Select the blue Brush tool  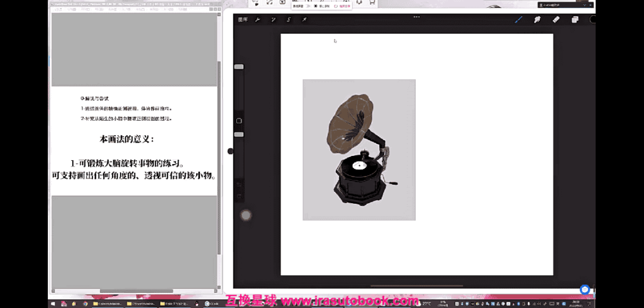[x=518, y=19]
